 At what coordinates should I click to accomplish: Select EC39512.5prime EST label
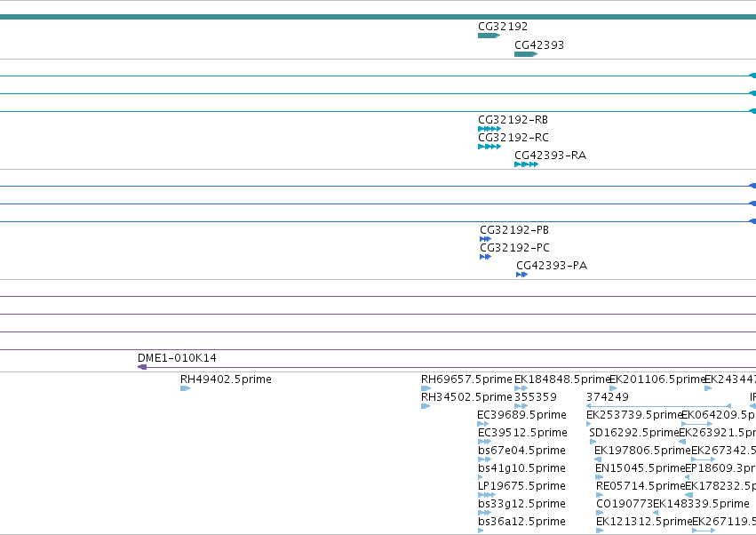click(522, 433)
